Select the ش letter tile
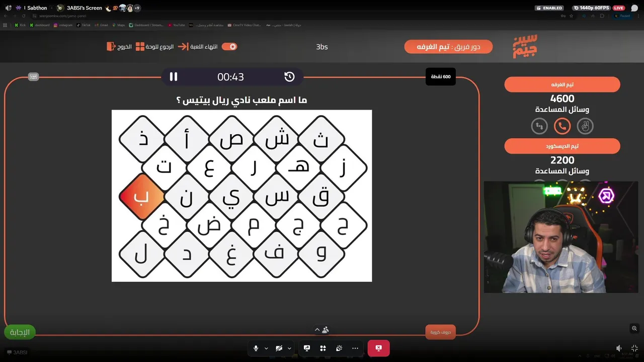This screenshot has height=362, width=644. (276, 139)
